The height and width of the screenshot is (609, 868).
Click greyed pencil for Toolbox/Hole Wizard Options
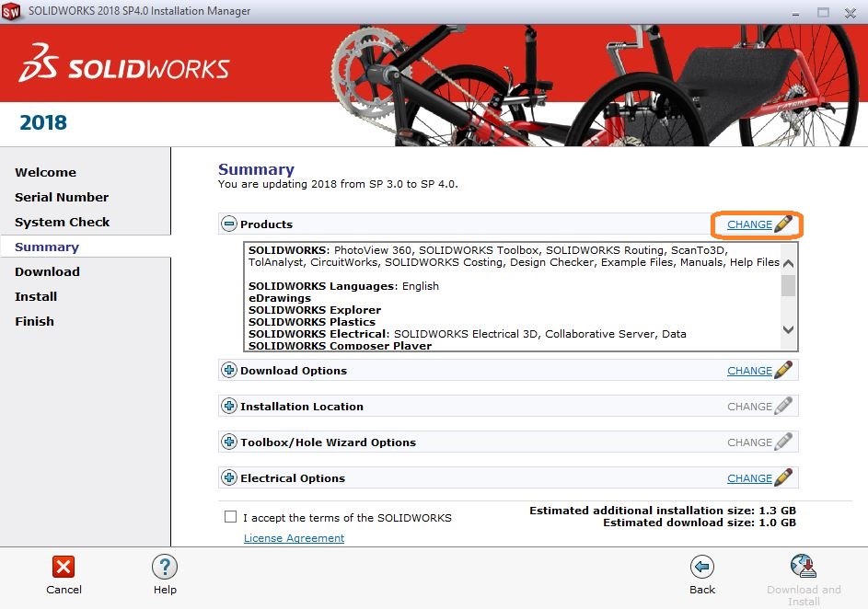[783, 442]
